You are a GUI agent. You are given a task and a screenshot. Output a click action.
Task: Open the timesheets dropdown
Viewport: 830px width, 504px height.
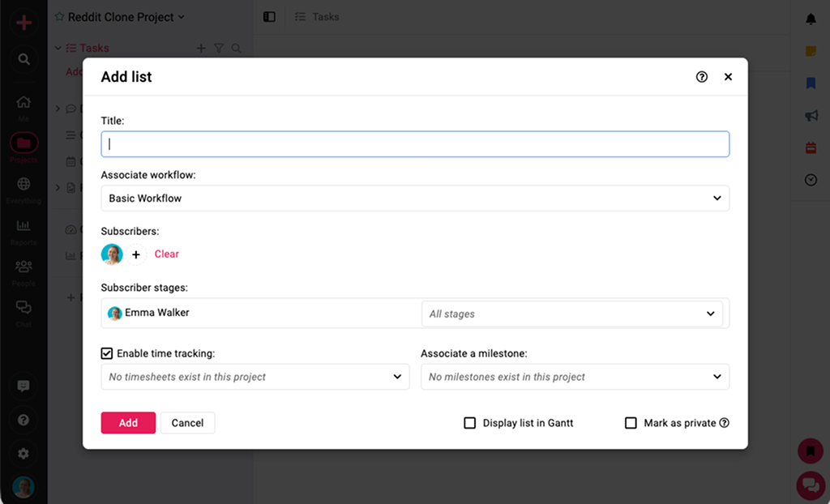point(255,377)
